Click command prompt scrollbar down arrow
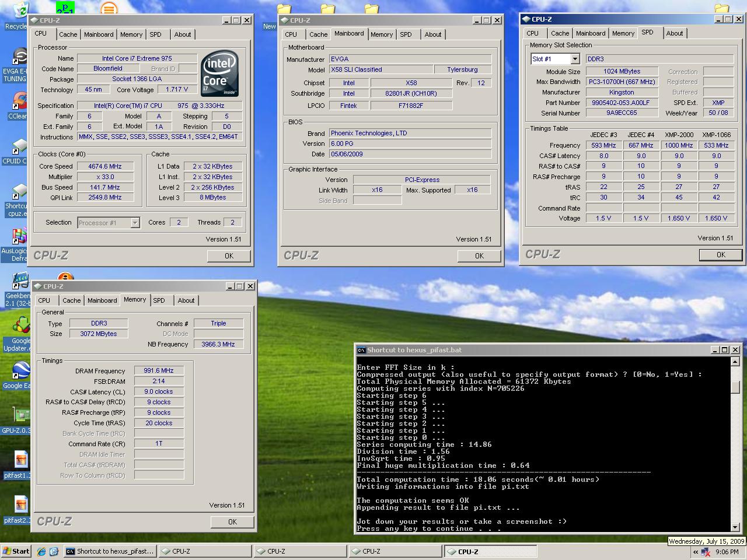Viewport: 747px width, 560px height. point(735,526)
